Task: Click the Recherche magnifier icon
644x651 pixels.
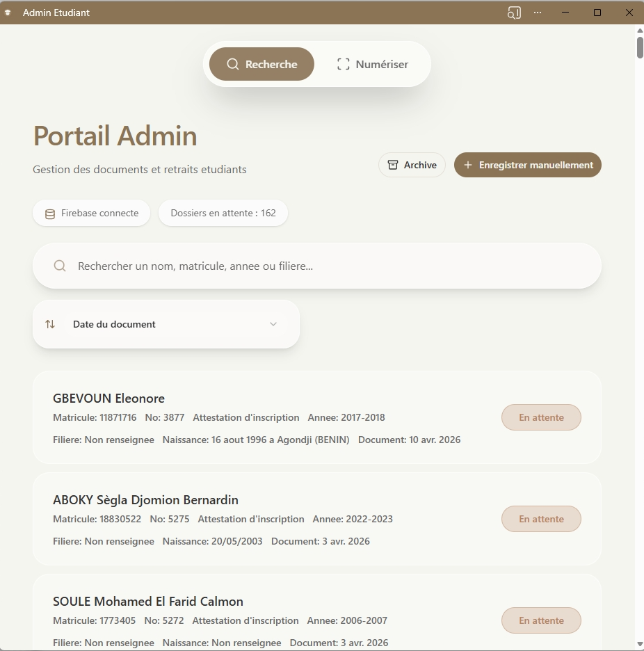Action: click(x=233, y=64)
